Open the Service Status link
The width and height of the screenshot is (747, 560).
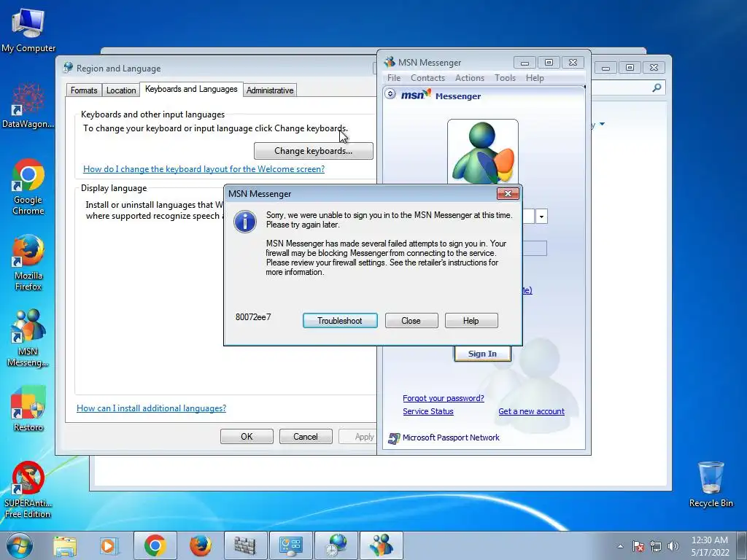click(427, 411)
